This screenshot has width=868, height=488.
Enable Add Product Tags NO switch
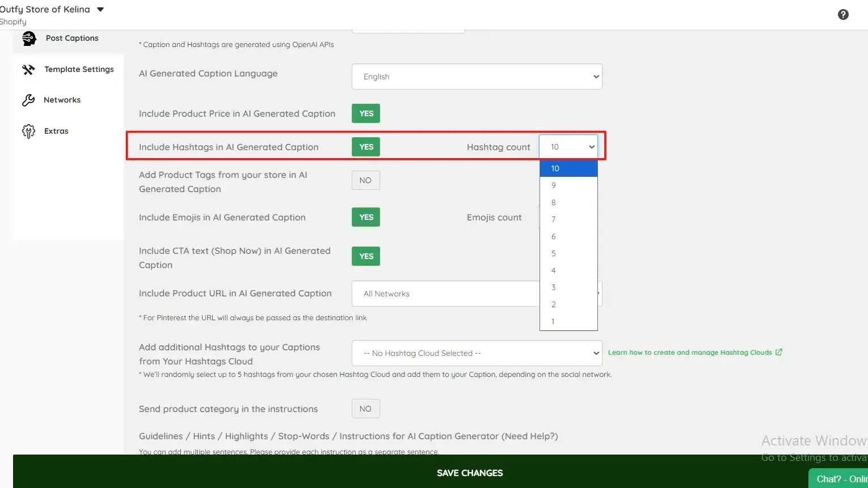pyautogui.click(x=366, y=180)
